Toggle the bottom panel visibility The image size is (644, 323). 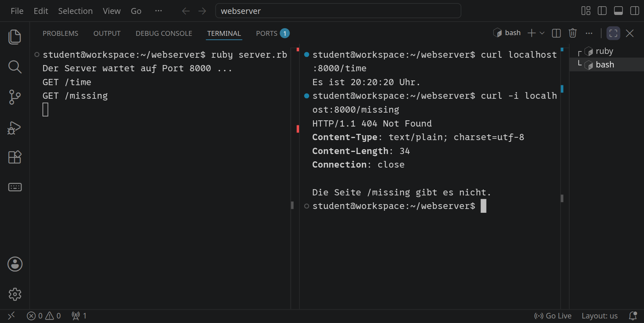(619, 11)
